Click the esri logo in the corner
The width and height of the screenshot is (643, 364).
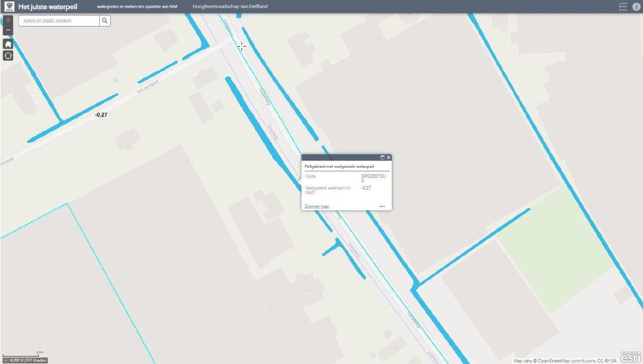point(630,357)
